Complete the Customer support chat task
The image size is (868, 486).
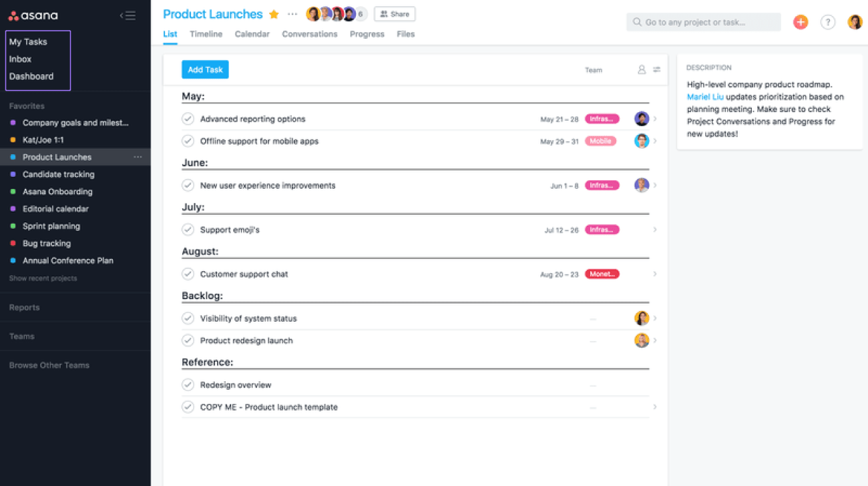click(x=188, y=274)
